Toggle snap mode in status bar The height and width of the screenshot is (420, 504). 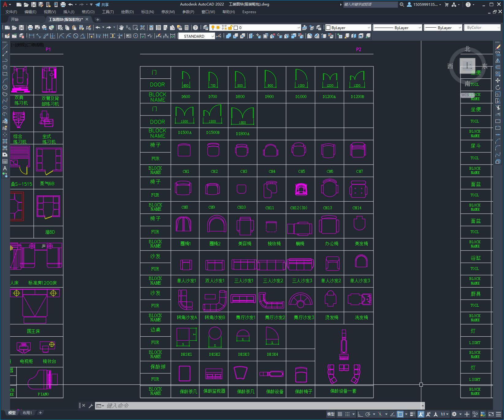pyautogui.click(x=347, y=414)
